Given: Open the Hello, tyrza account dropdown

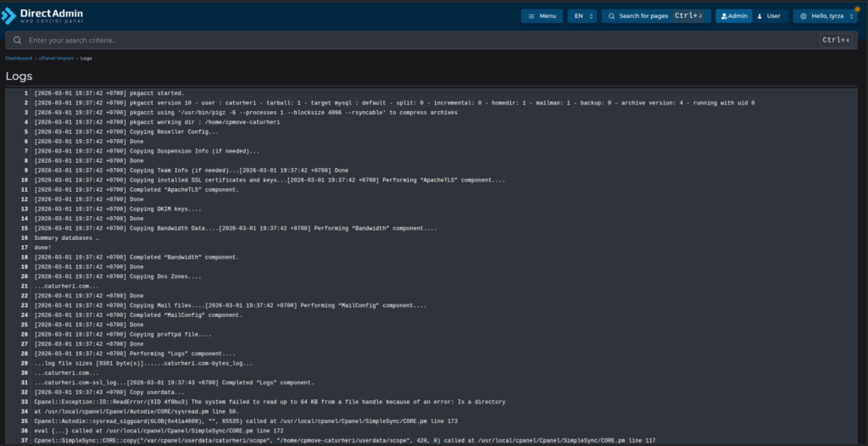Looking at the screenshot, I should pos(826,16).
